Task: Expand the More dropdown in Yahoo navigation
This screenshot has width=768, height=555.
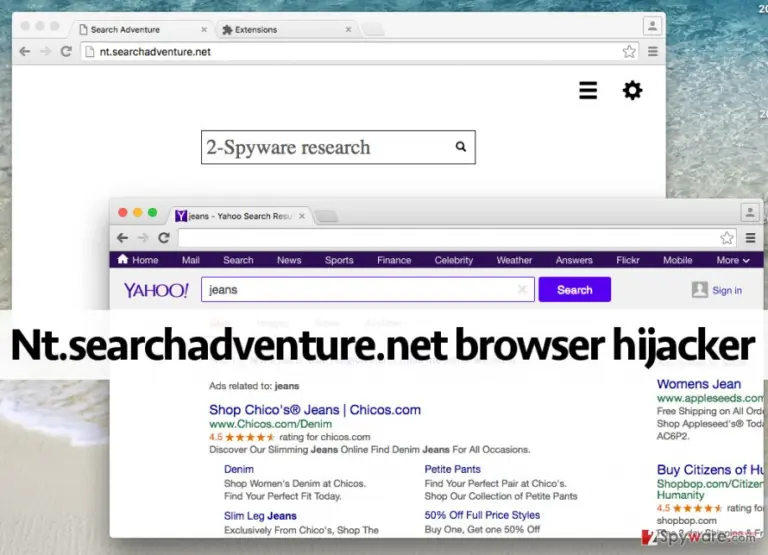Action: coord(733,260)
